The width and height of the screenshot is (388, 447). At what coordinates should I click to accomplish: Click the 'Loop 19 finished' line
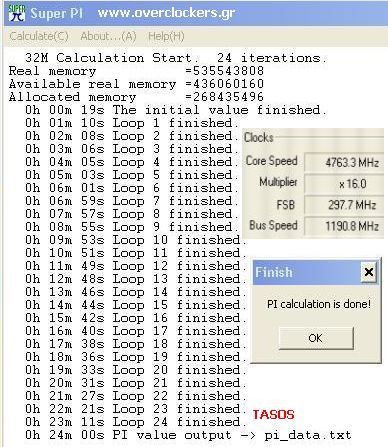[x=136, y=357]
